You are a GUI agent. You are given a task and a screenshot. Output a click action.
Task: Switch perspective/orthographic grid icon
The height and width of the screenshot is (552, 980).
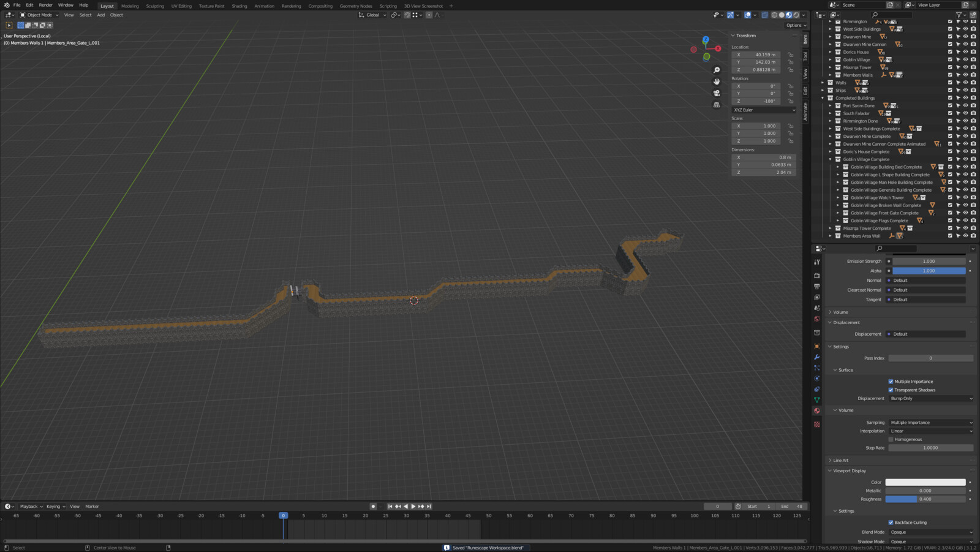click(x=717, y=105)
